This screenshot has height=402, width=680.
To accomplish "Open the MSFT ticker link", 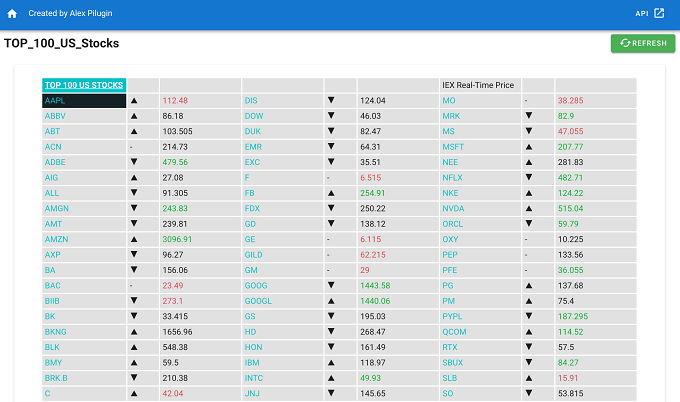I will [x=453, y=147].
